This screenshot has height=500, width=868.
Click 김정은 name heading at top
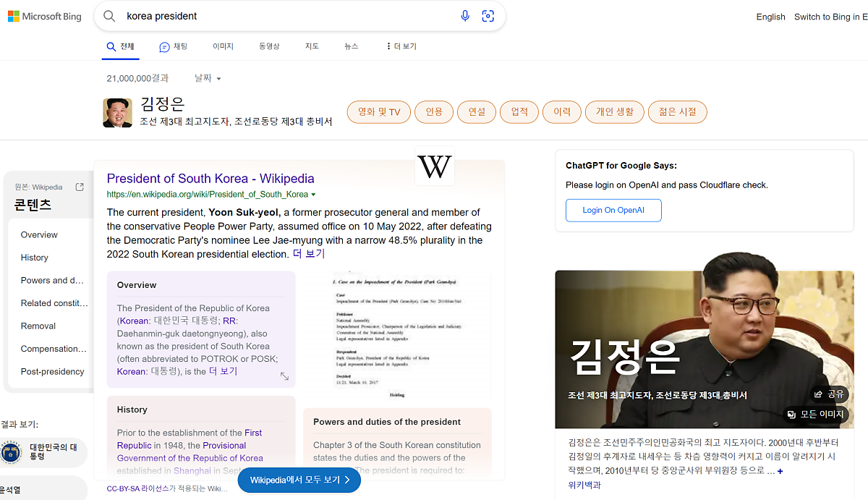(163, 103)
